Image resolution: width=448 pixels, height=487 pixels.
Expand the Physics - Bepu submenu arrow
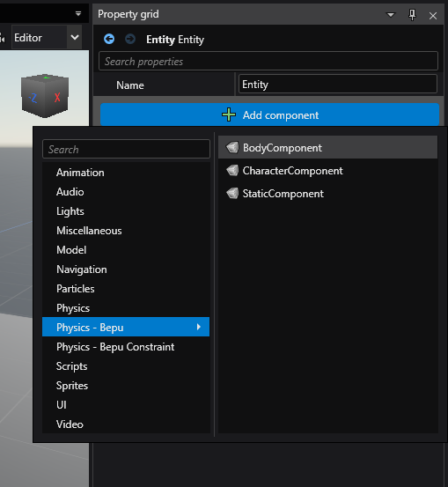click(199, 327)
